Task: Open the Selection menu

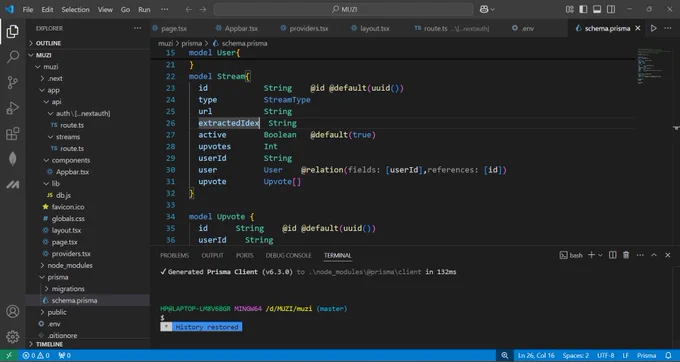Action: (75, 9)
